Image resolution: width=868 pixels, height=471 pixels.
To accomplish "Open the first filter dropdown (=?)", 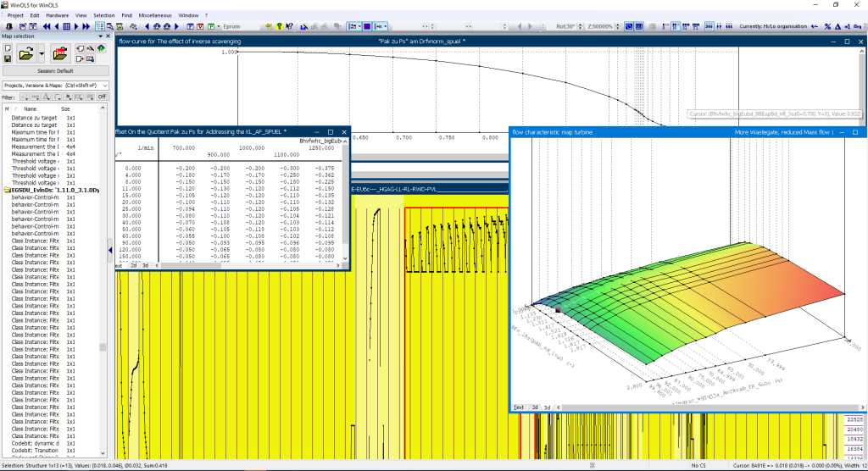I will coord(25,97).
